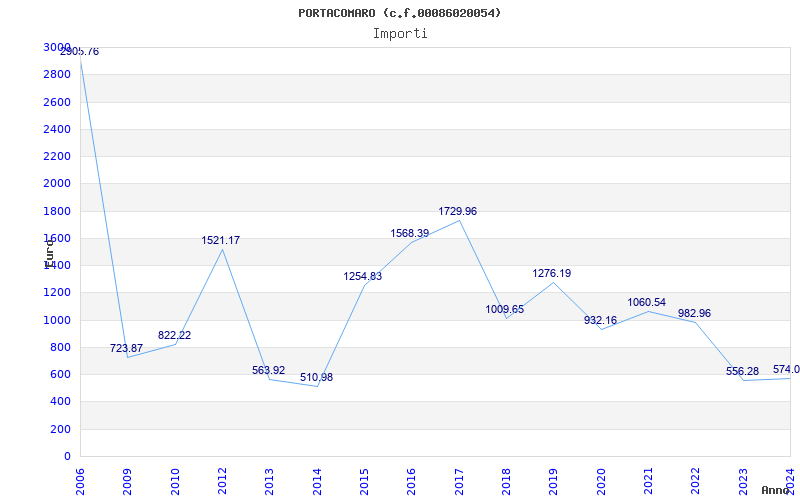Image resolution: width=800 pixels, height=500 pixels.
Task: Select the 1729.96 data label for 2017
Action: pyautogui.click(x=458, y=211)
